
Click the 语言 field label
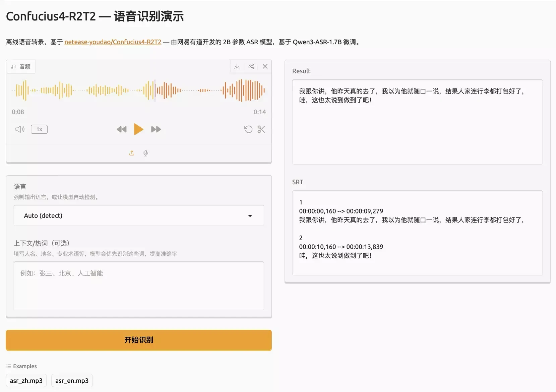point(20,187)
